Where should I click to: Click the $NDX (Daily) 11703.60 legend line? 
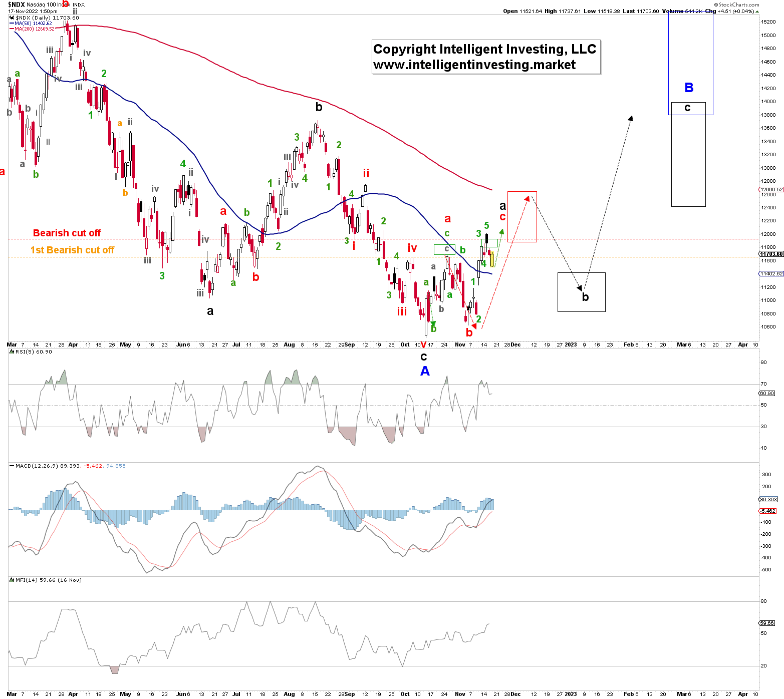pyautogui.click(x=45, y=18)
